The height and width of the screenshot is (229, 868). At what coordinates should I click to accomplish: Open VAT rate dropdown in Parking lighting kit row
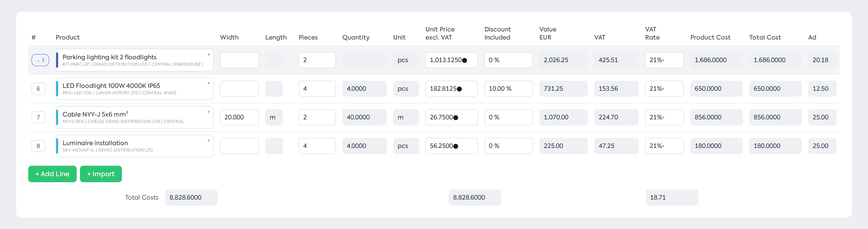664,60
